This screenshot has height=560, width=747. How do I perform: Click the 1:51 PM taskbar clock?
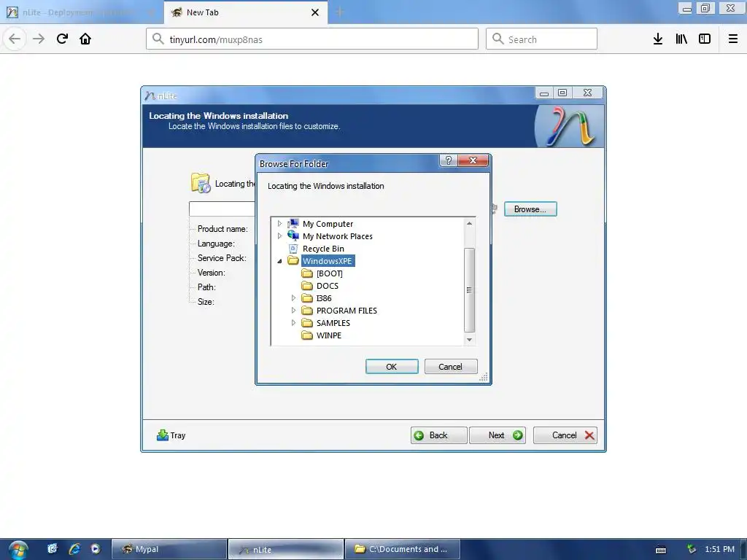pos(719,549)
